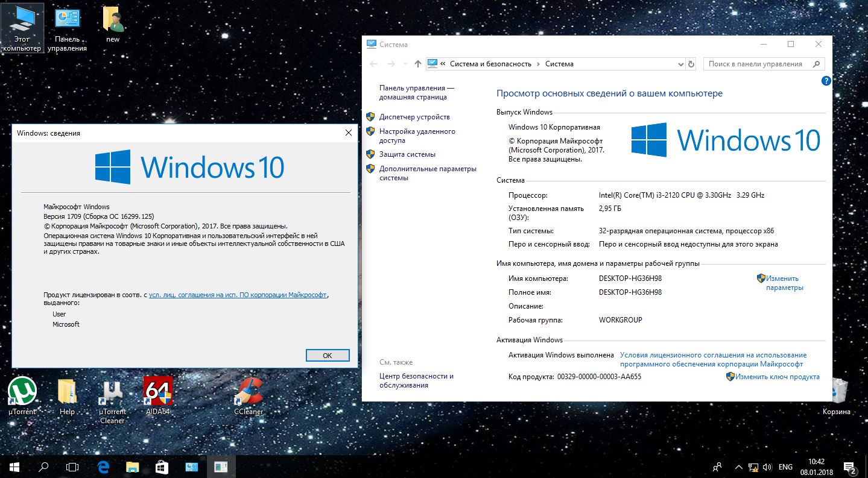Click the 'WORKGROUP' value

[x=621, y=320]
